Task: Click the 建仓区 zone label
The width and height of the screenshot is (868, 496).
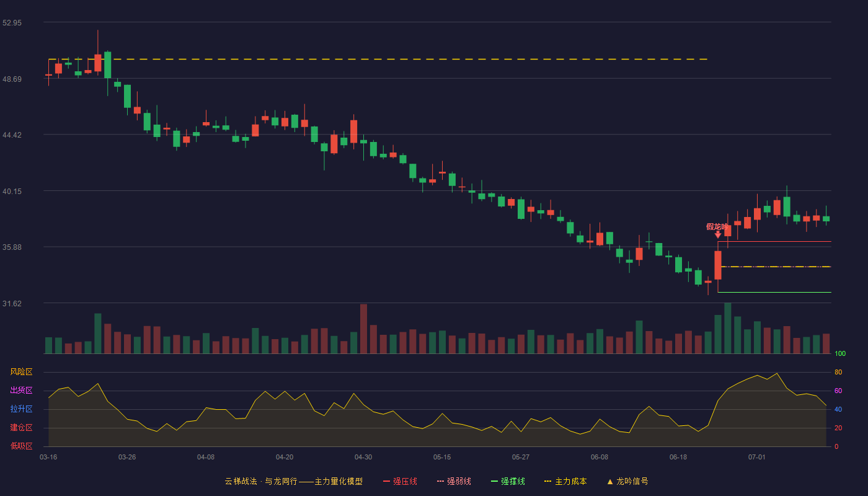Action: pyautogui.click(x=21, y=428)
